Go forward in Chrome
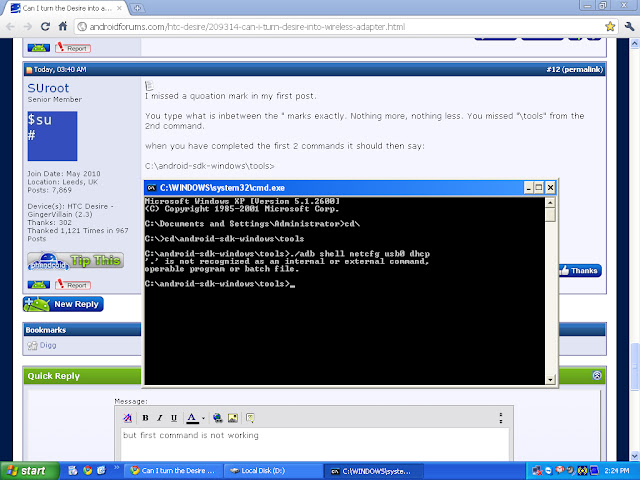 click(x=28, y=27)
